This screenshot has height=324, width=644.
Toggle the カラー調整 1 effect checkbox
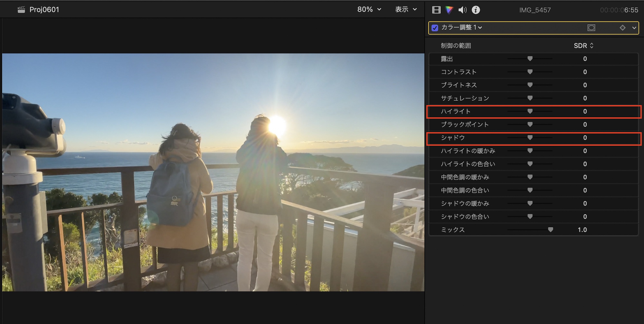click(435, 28)
